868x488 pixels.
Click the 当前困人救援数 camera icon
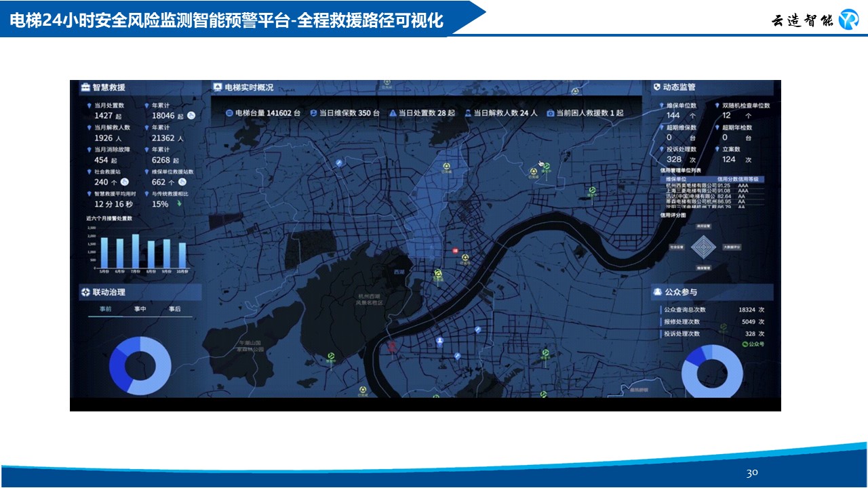click(551, 113)
